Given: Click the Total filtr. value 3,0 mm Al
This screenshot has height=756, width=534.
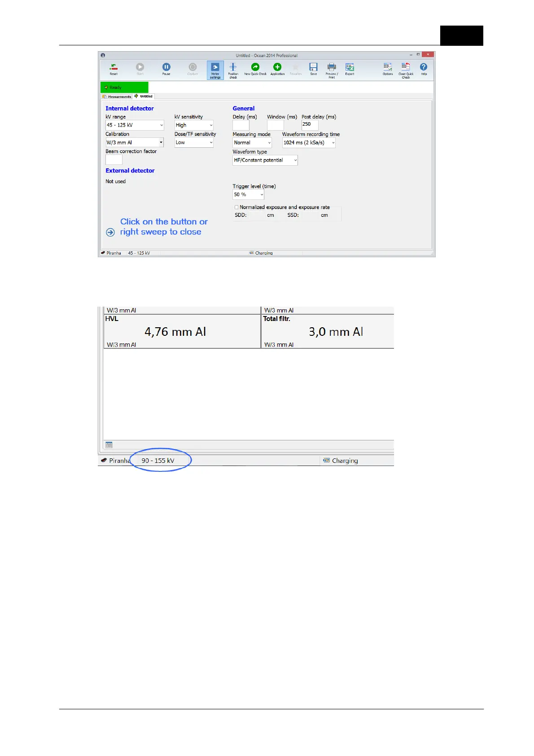Looking at the screenshot, I should point(336,332).
